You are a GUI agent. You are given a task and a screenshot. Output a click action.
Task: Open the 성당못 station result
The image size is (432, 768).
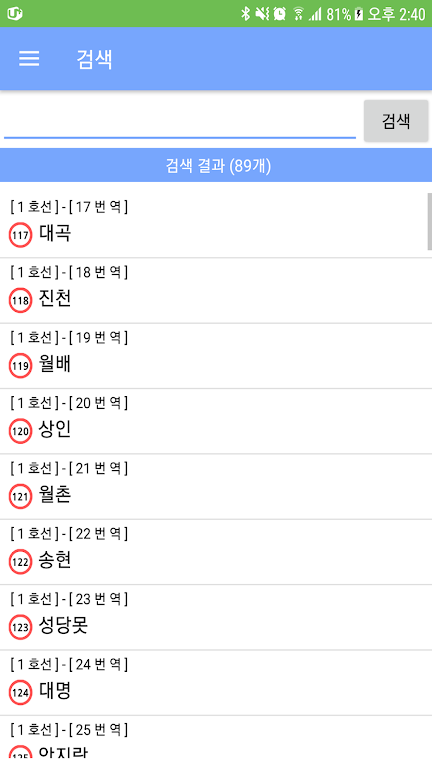[x=216, y=618]
